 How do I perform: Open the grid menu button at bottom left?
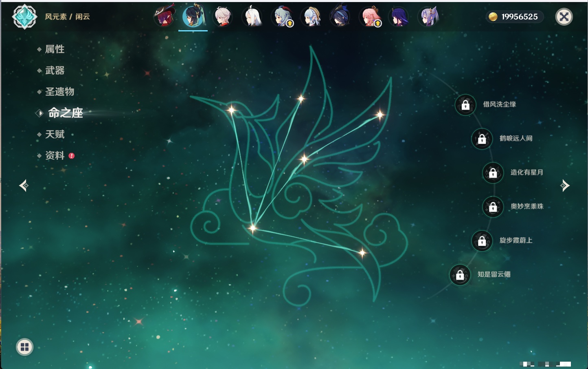[x=24, y=347]
